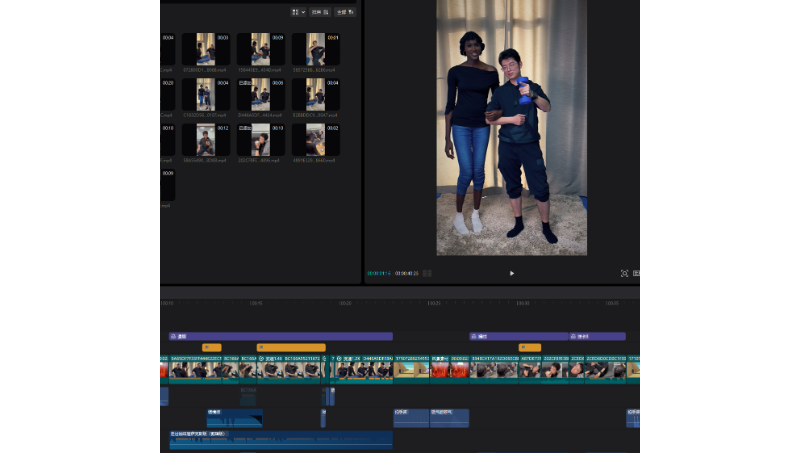This screenshot has width=800, height=453.
Task: Click the grid icon beside the preview timecode
Action: point(427,273)
